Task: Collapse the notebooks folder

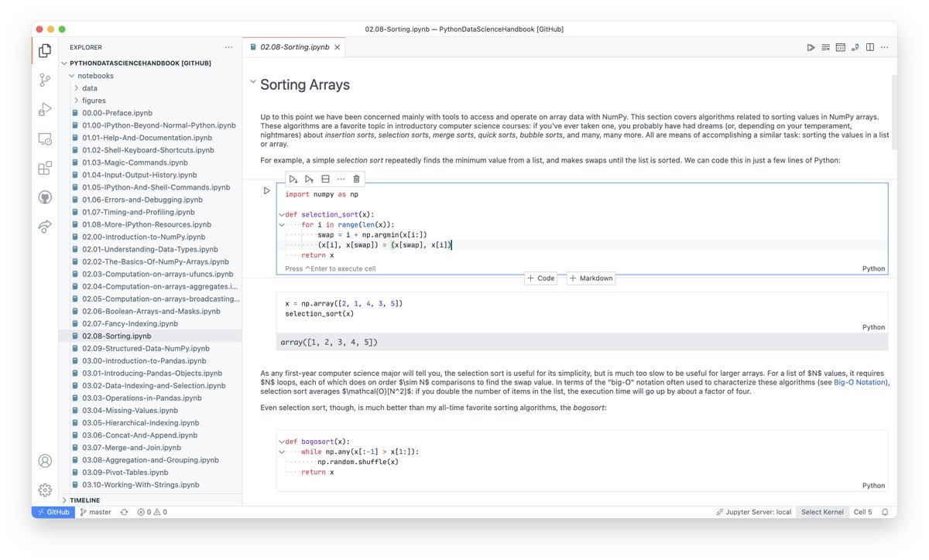Action: click(71, 76)
